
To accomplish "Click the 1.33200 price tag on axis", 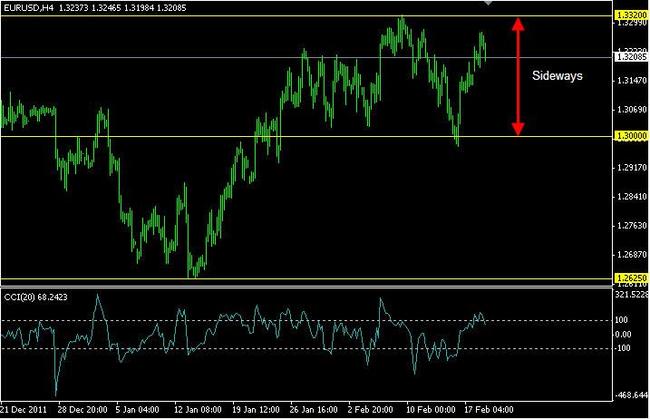I will point(629,17).
